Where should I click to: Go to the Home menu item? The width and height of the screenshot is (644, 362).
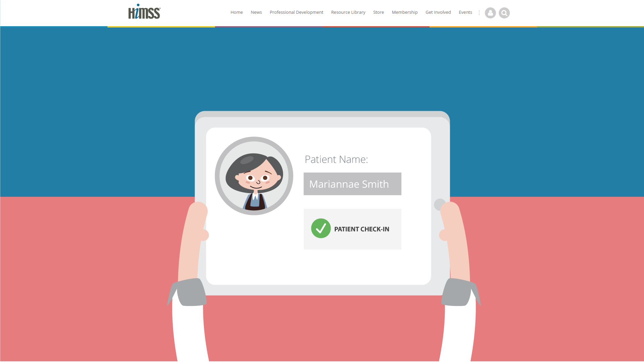[236, 12]
